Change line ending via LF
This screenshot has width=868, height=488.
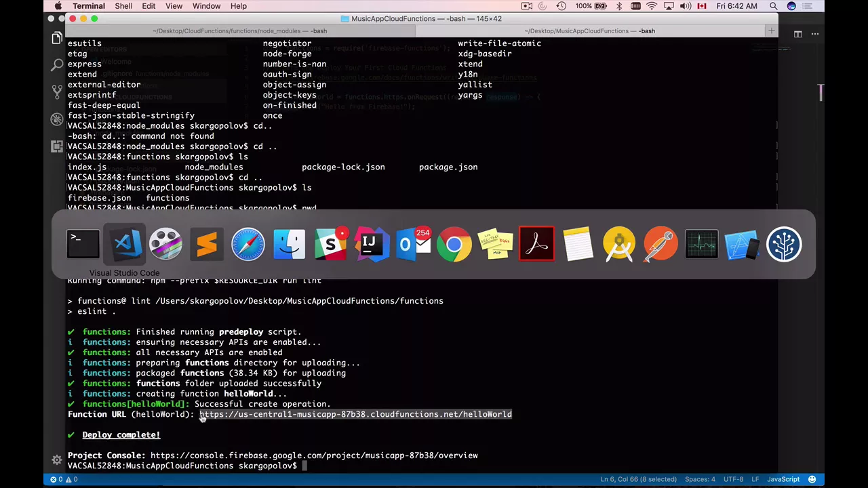coord(755,479)
